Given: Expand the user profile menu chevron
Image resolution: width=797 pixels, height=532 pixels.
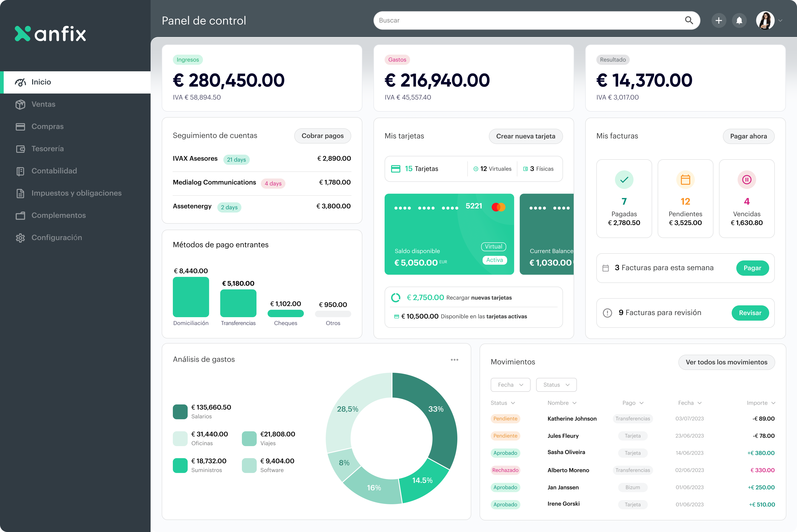Looking at the screenshot, I should tap(780, 21).
